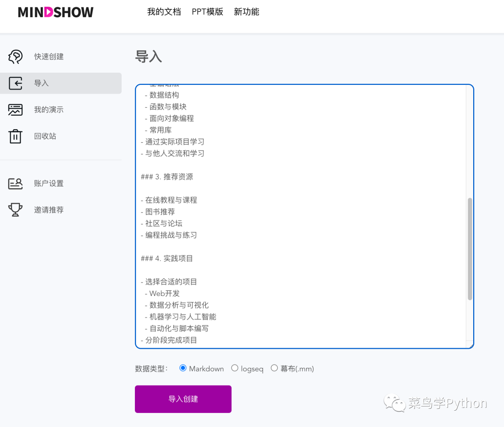Open 快速创建 in the sidebar
Viewport: 504px width, 427px height.
tap(49, 57)
